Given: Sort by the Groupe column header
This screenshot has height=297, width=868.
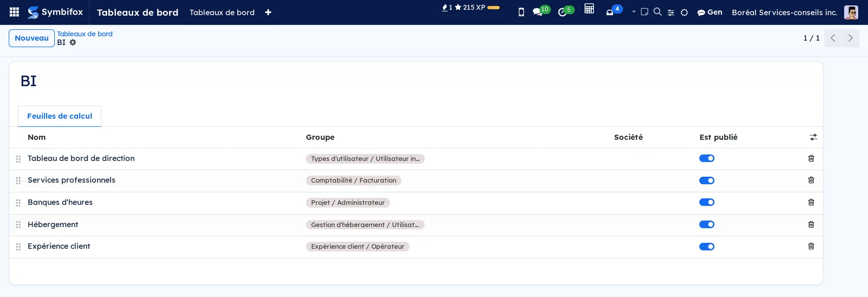Looking at the screenshot, I should (x=320, y=137).
